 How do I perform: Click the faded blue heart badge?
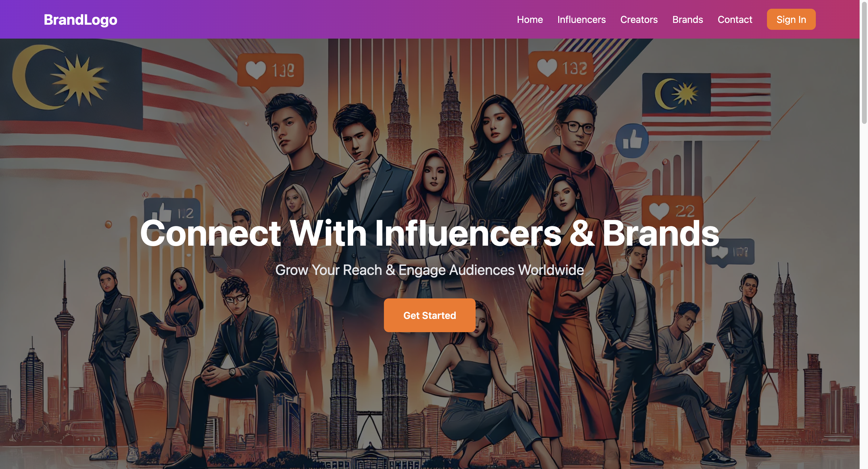click(x=730, y=253)
